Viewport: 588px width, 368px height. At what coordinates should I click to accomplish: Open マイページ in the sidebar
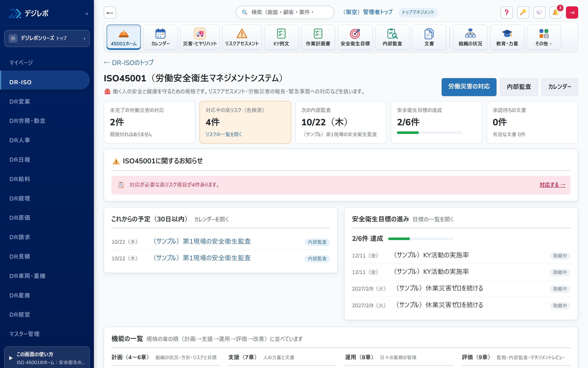pos(45,63)
